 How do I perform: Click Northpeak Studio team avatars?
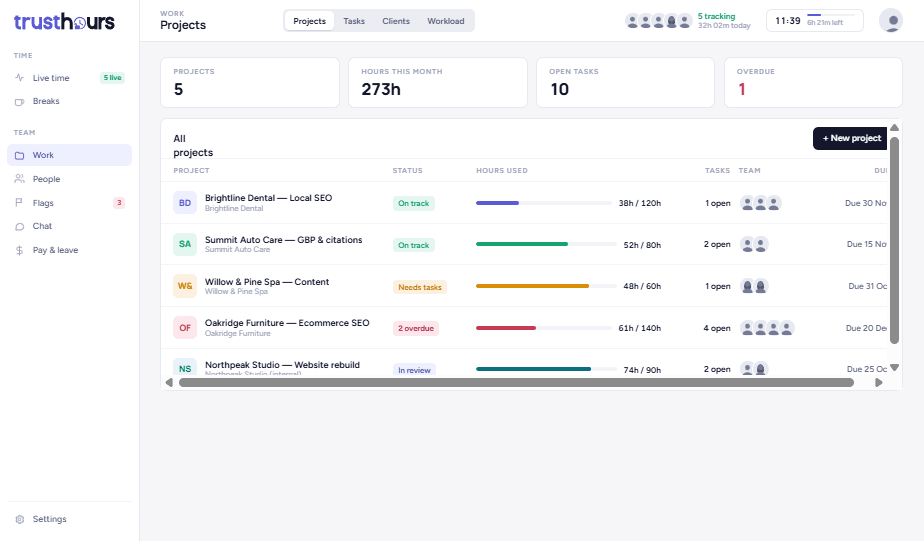pos(754,370)
